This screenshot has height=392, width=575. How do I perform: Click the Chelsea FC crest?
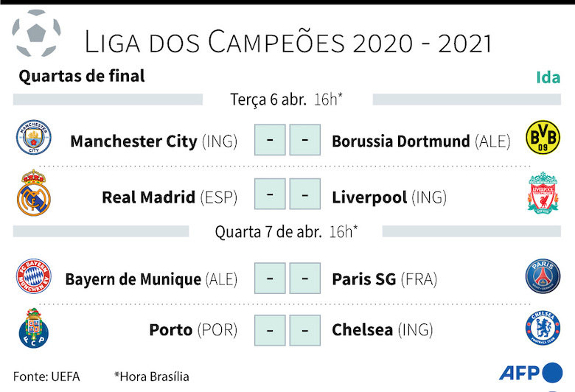click(x=543, y=329)
